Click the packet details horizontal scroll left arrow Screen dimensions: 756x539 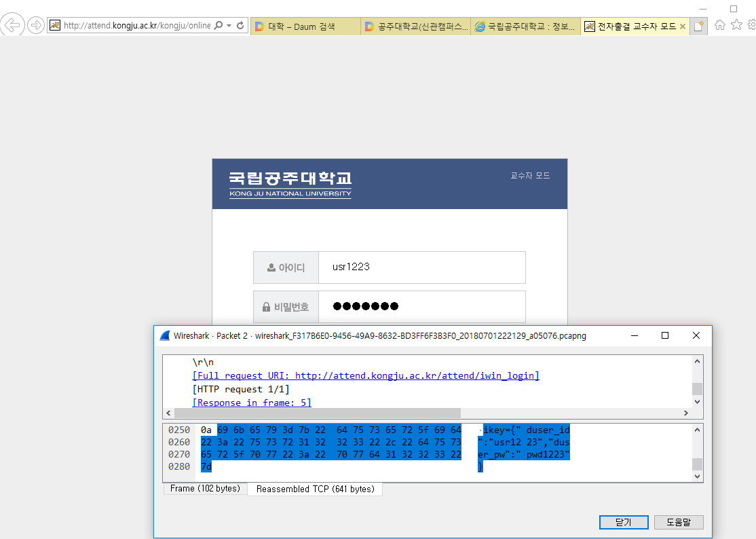pos(168,413)
